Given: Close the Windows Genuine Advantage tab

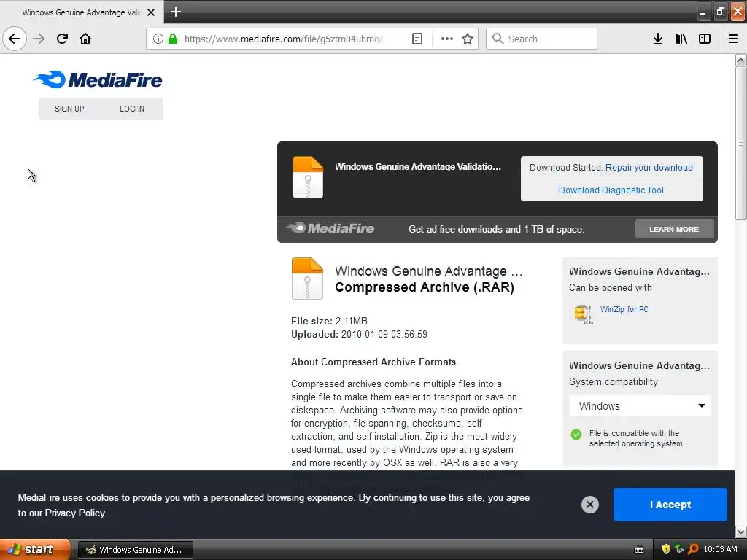Looking at the screenshot, I should [x=151, y=12].
